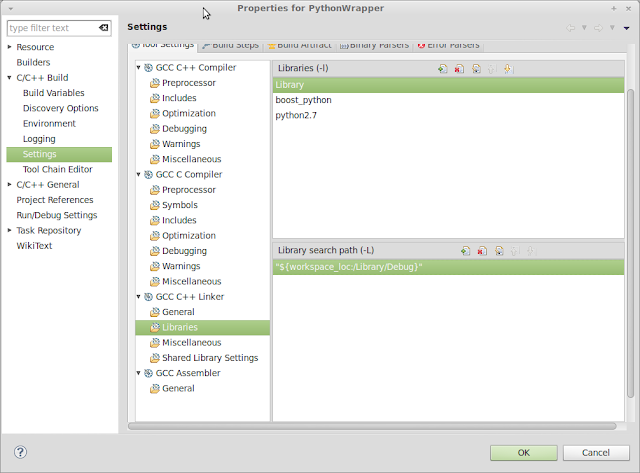Open the back history dropdown arrow

tap(584, 28)
